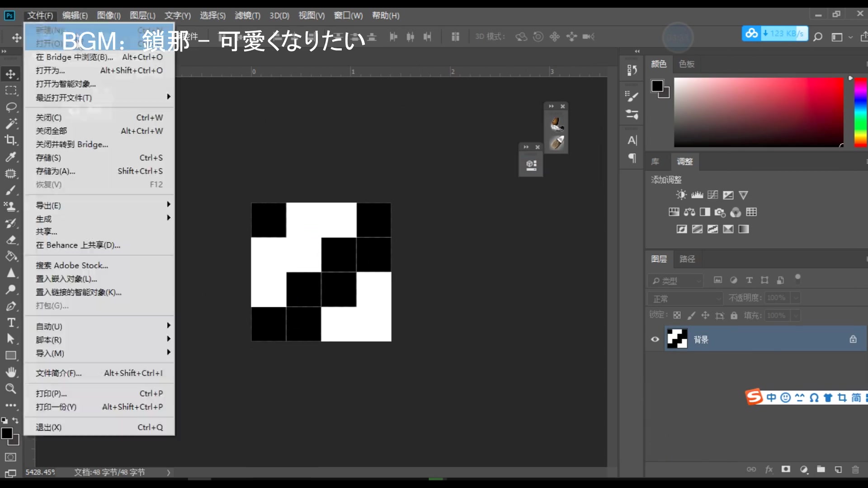Swap foreground and background colors icon
868x488 pixels.
(x=15, y=420)
